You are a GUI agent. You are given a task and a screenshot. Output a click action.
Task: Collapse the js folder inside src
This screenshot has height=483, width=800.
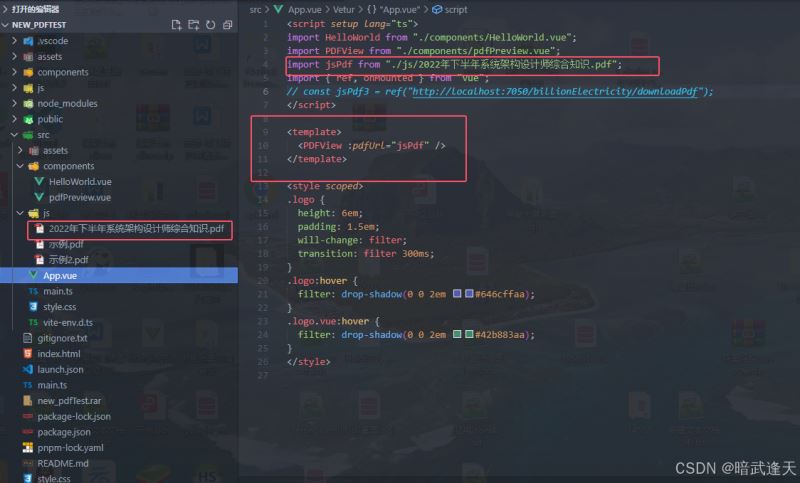(x=20, y=213)
